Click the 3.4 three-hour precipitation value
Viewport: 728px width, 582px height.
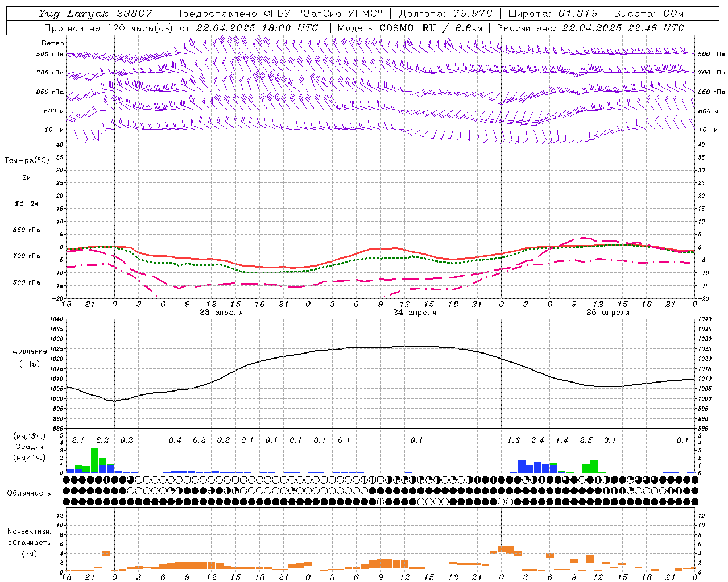[537, 440]
